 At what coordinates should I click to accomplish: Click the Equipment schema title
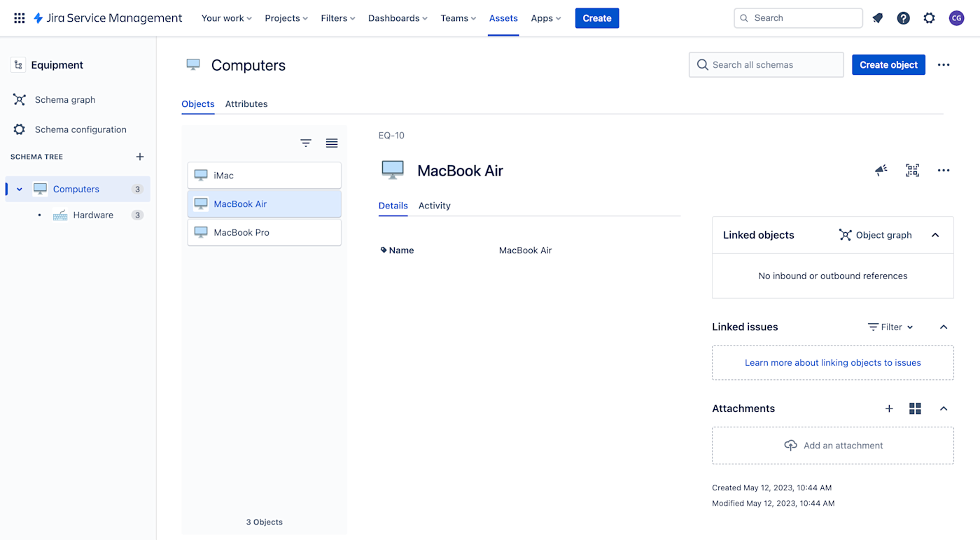[x=57, y=65]
